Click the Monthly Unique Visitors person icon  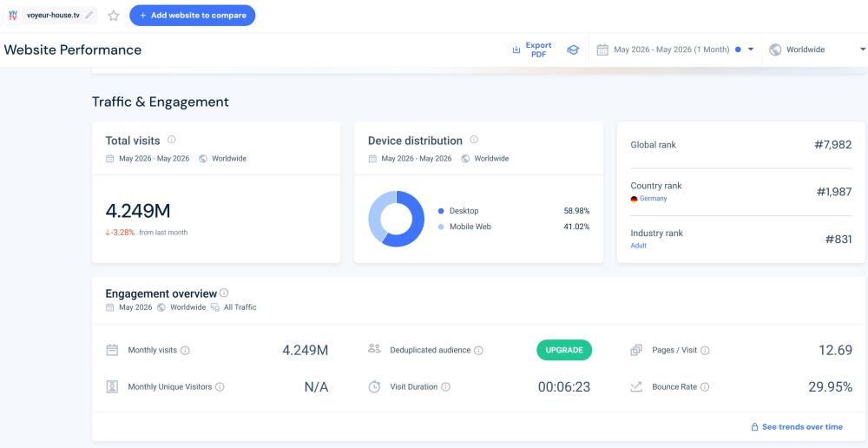pos(112,386)
